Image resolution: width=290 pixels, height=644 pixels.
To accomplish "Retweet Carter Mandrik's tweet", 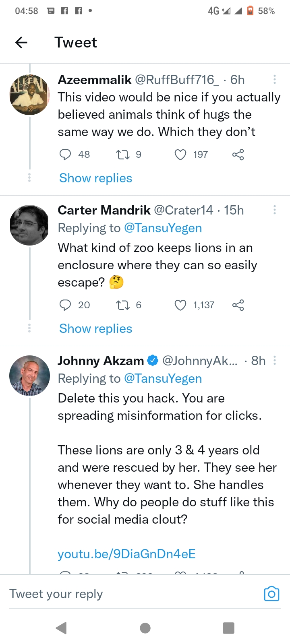I will click(x=122, y=305).
